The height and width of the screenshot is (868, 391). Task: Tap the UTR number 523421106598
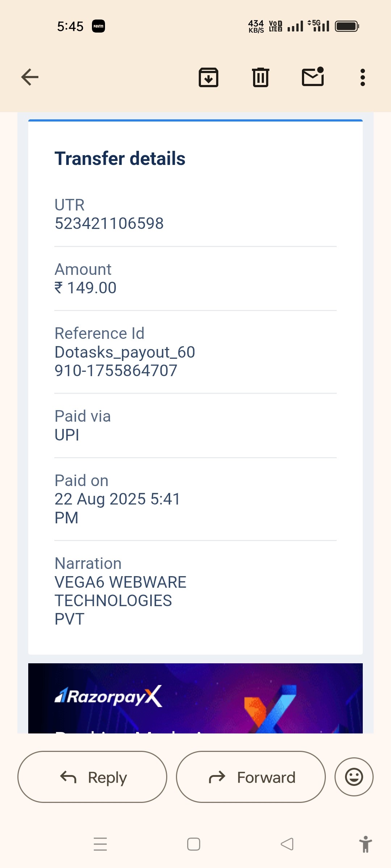(109, 224)
